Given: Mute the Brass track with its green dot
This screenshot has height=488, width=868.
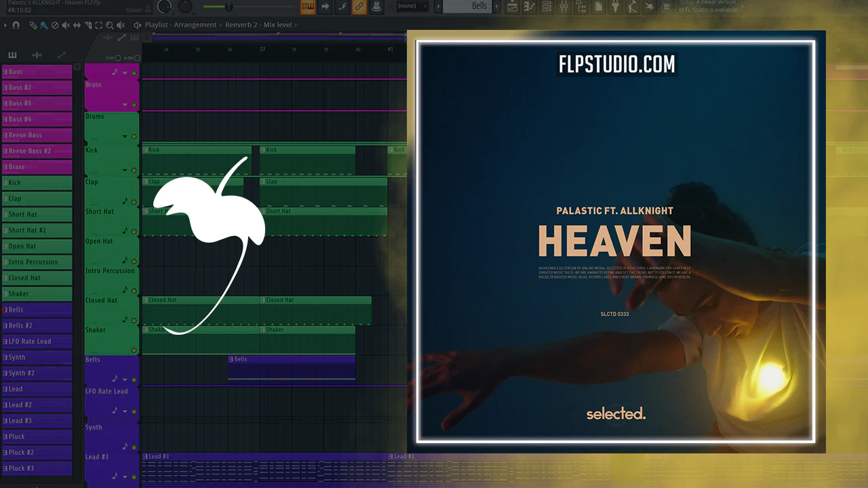Looking at the screenshot, I should click(x=134, y=105).
